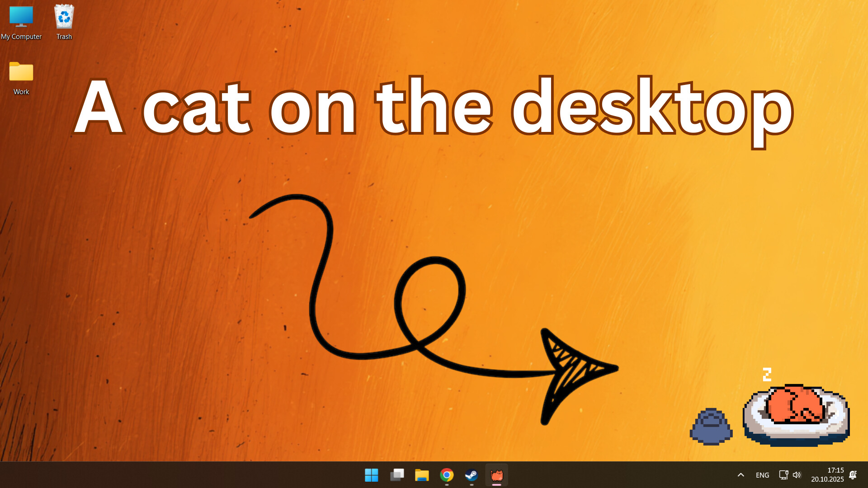Screen dimensions: 868x488
Task: Open the calendar by clicking the date 20.10.2025
Action: point(829,479)
